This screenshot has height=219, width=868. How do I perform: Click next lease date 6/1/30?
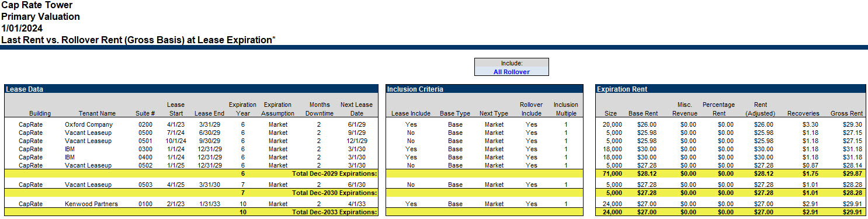356,185
